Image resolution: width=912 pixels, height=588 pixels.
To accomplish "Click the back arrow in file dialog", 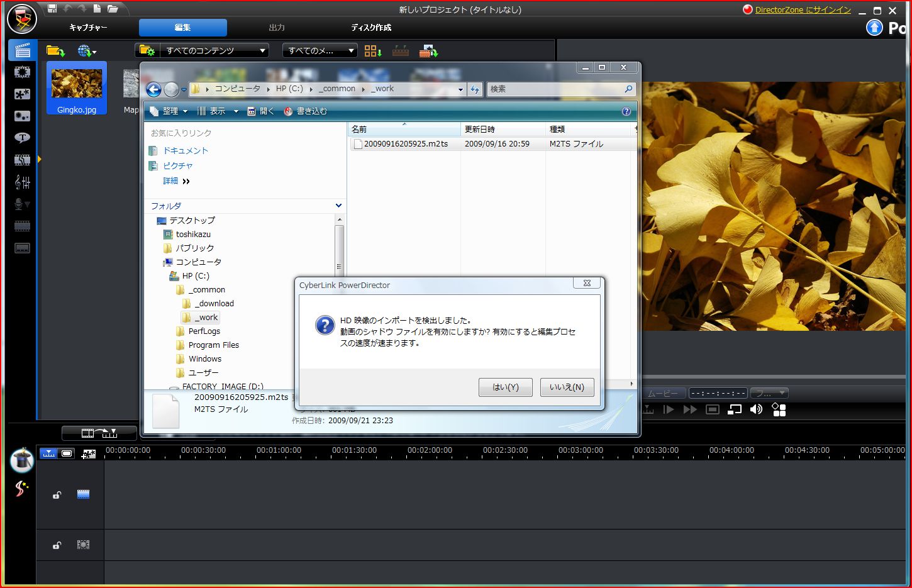I will pos(153,89).
